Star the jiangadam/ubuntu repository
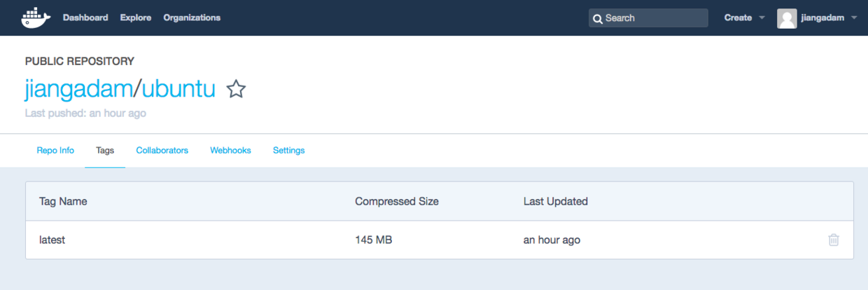The height and width of the screenshot is (290, 868). click(237, 90)
